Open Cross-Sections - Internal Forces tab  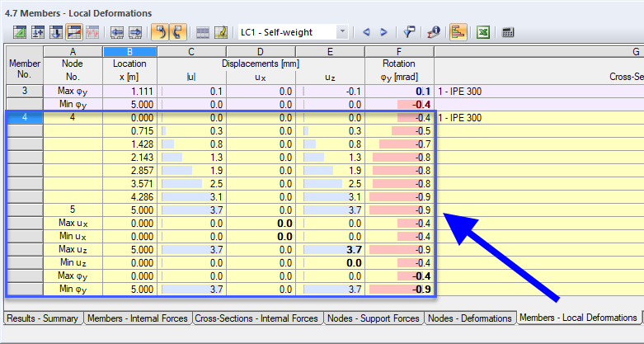256,318
